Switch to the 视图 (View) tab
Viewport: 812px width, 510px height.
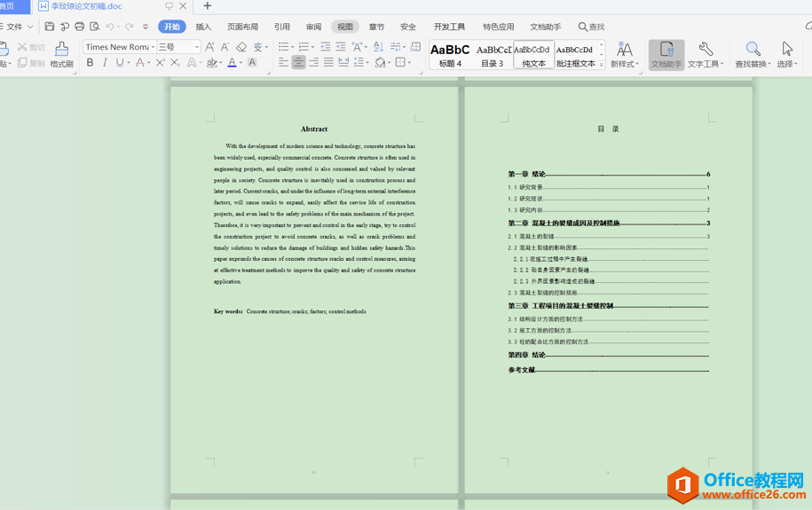(x=345, y=27)
